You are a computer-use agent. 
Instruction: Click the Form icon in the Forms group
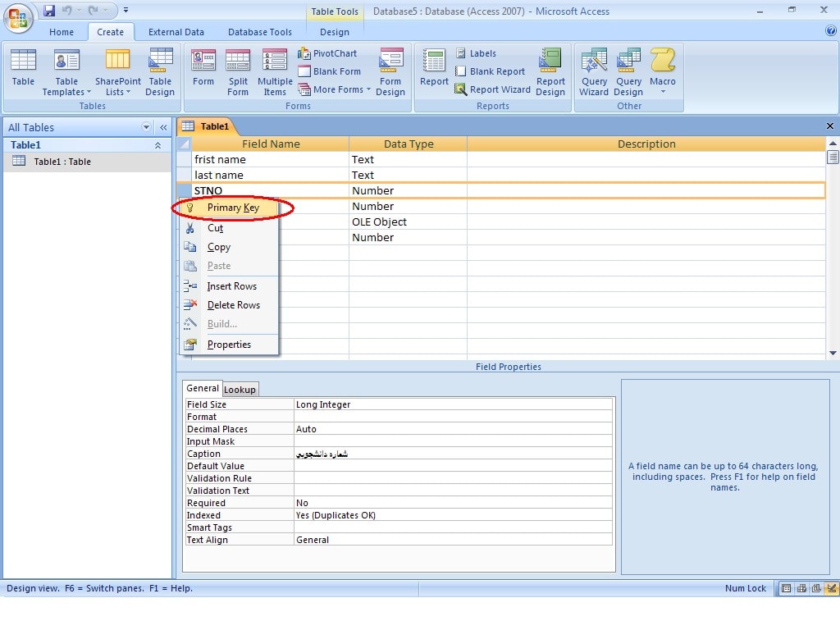coord(203,67)
